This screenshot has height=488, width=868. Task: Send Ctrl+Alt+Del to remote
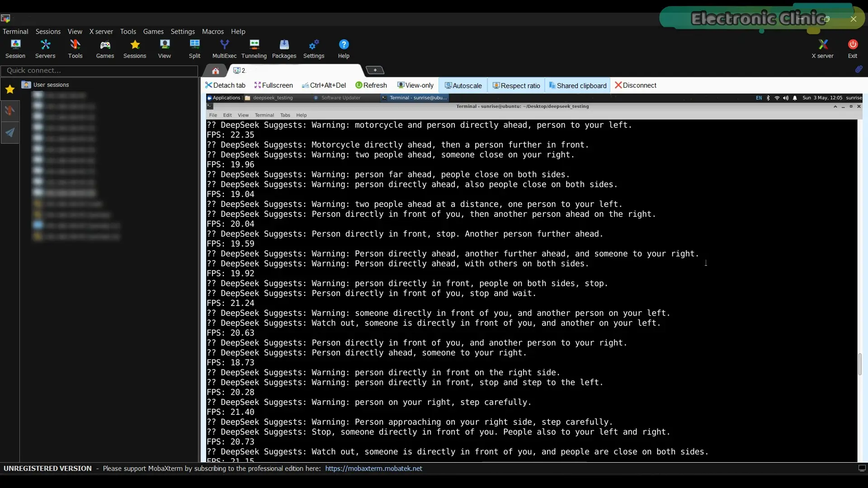324,85
